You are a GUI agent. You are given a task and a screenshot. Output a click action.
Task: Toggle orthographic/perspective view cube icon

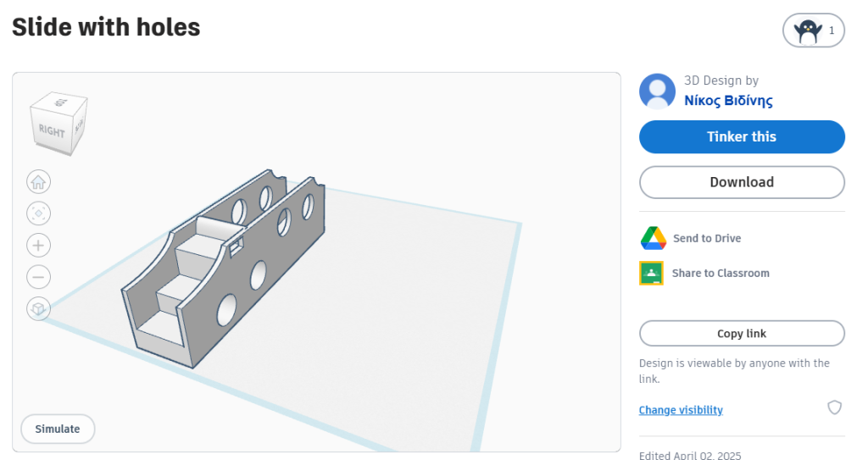[x=38, y=309]
